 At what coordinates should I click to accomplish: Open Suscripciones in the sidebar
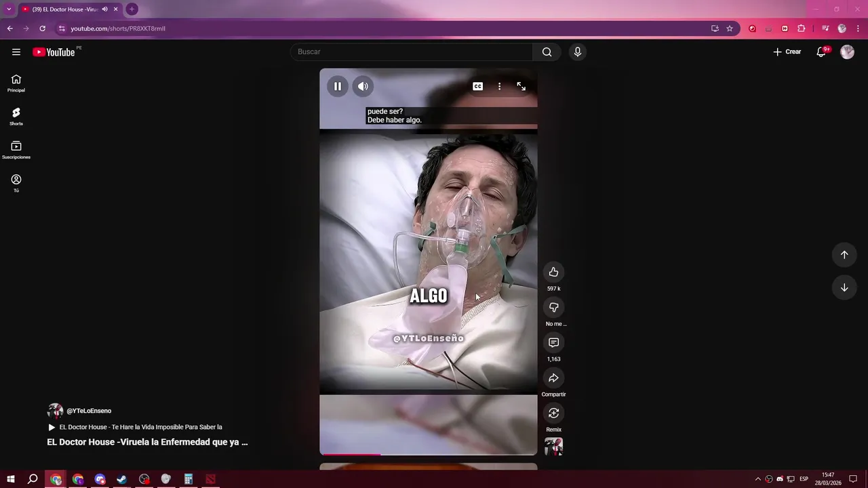click(x=16, y=150)
